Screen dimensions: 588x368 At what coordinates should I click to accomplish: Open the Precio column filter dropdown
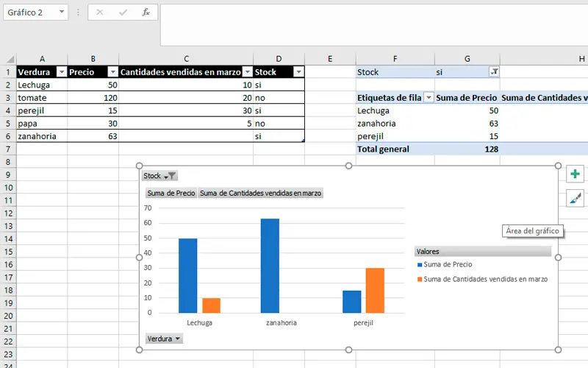pos(112,71)
